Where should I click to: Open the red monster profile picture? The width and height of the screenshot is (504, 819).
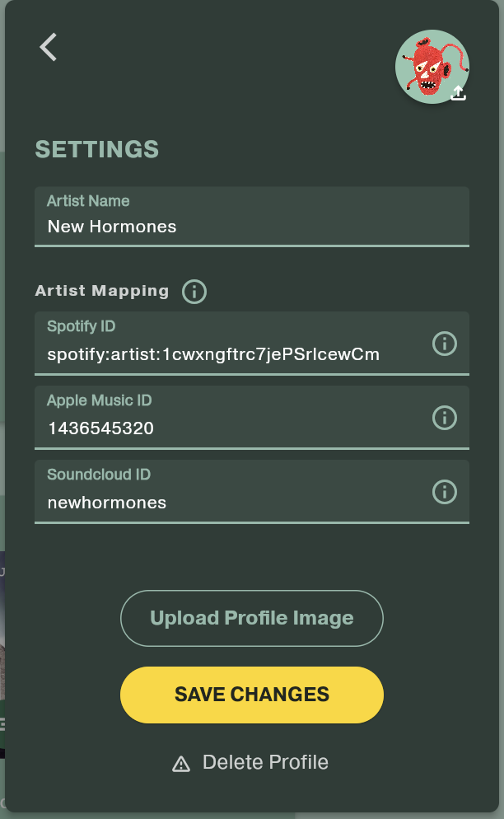[x=429, y=66]
